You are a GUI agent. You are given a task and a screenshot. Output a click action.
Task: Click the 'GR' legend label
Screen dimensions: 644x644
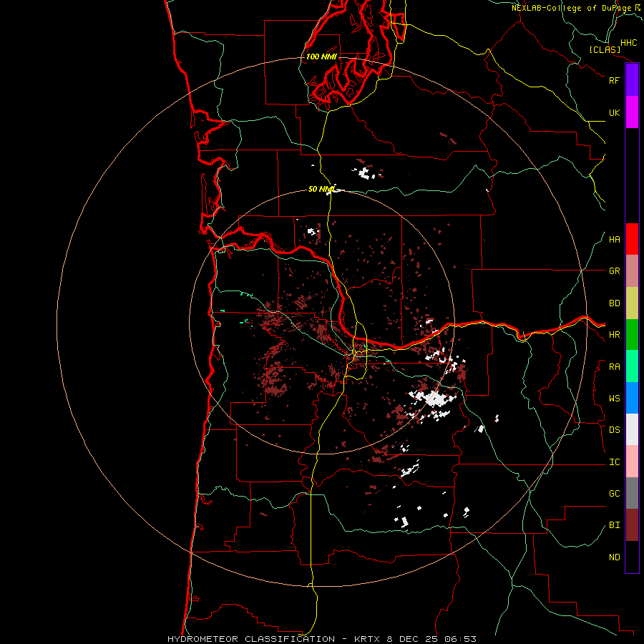[614, 271]
